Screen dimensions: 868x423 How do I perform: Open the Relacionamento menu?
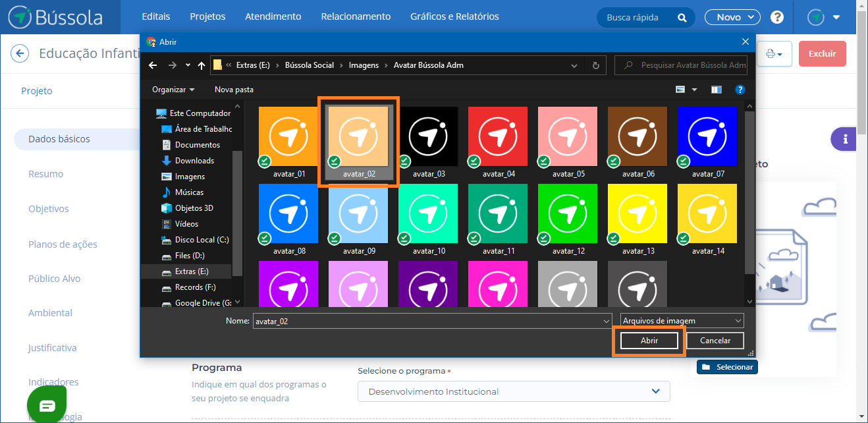(356, 16)
